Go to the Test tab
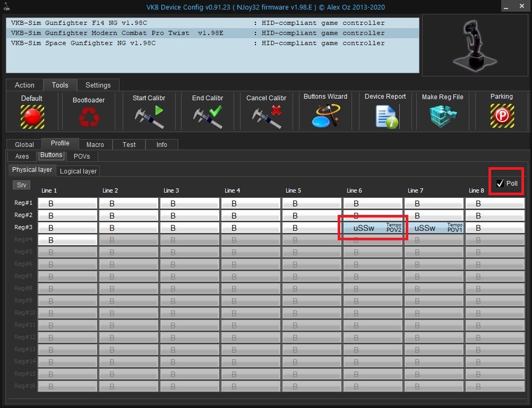The height and width of the screenshot is (408, 532). point(129,144)
